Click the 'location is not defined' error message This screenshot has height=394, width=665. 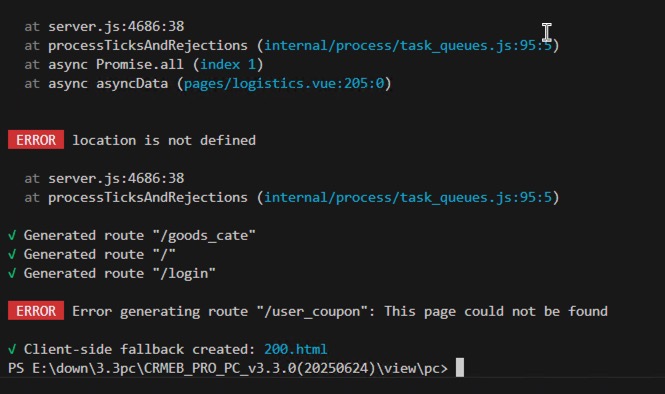[164, 140]
